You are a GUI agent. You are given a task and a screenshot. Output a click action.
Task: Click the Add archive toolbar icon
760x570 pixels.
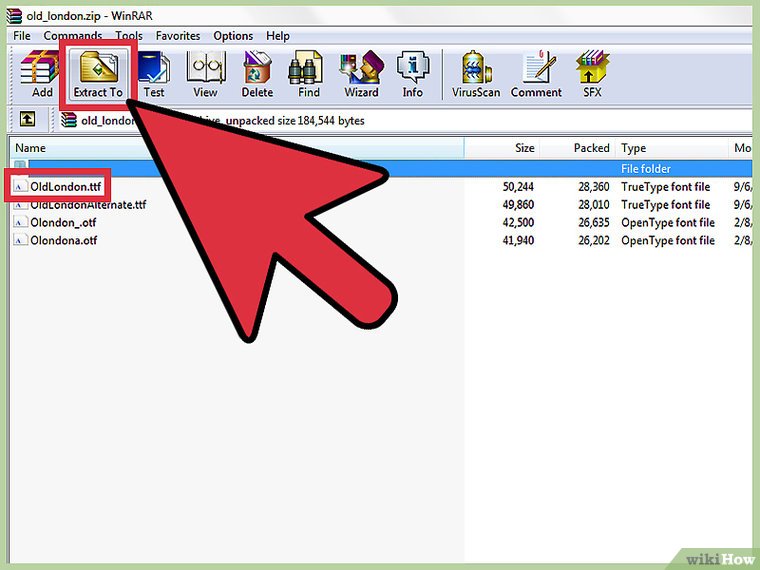42,73
